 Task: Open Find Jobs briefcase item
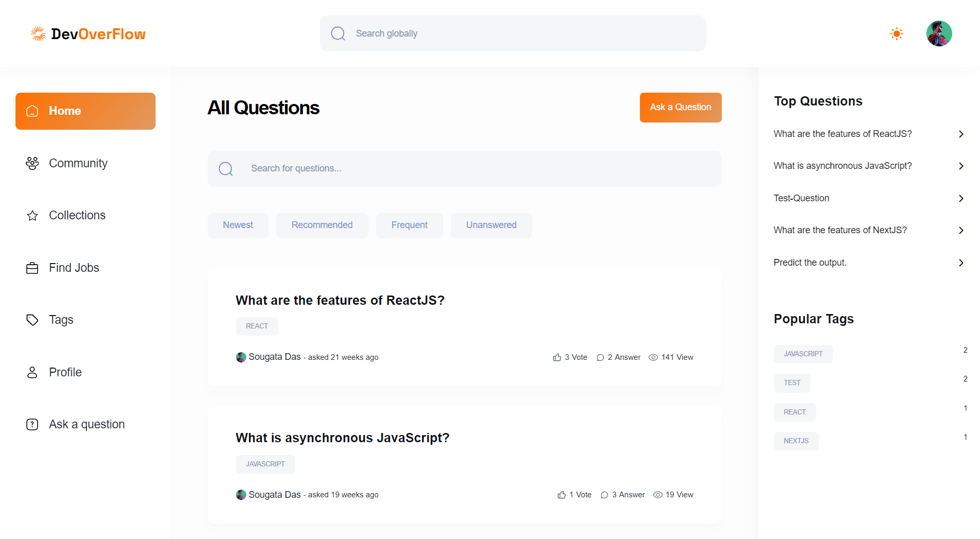click(x=32, y=268)
